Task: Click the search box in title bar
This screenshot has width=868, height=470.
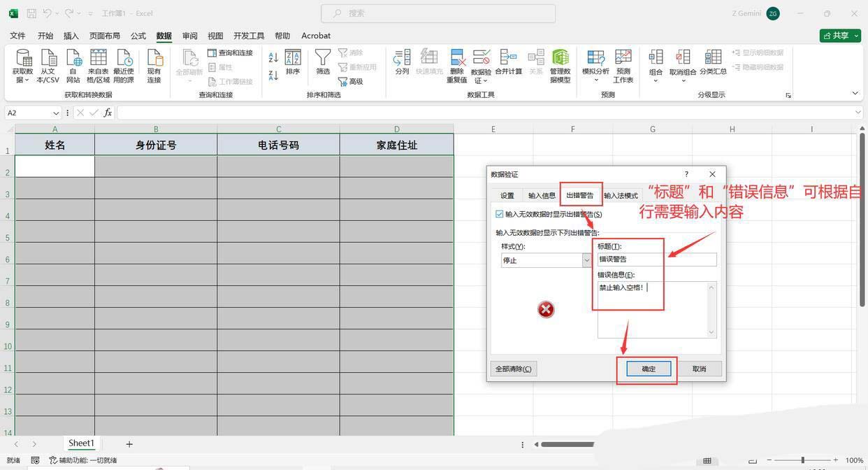Action: tap(438, 13)
